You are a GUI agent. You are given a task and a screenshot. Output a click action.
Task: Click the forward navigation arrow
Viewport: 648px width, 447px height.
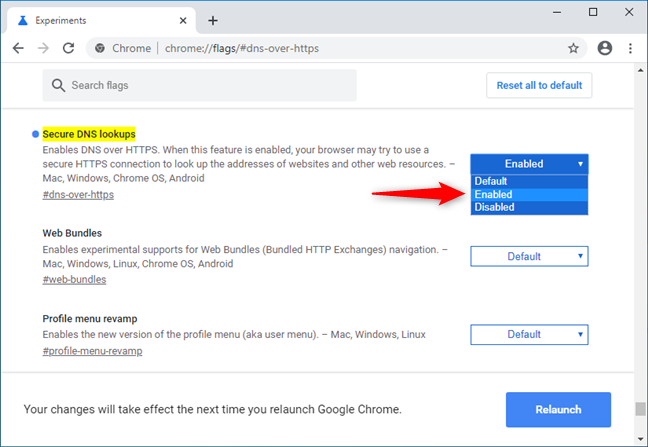[43, 48]
